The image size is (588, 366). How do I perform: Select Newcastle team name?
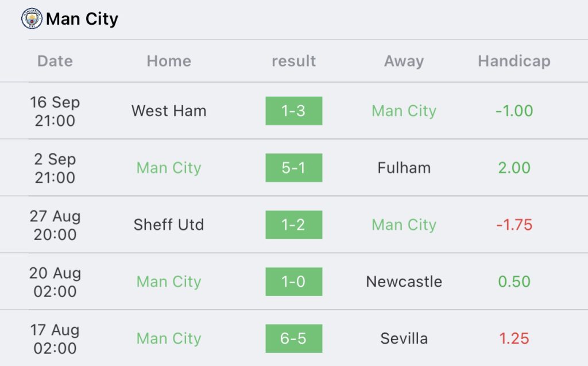pyautogui.click(x=404, y=282)
